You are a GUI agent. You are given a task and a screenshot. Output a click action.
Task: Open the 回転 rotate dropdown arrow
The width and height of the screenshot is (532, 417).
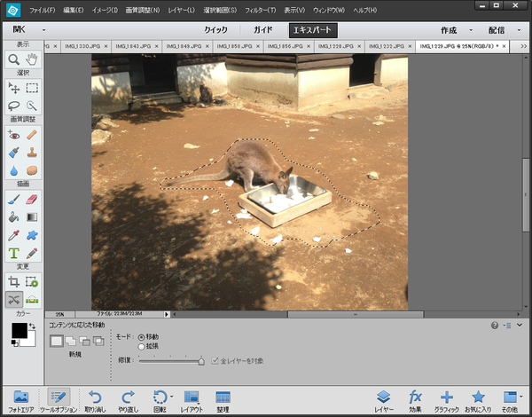(172, 397)
